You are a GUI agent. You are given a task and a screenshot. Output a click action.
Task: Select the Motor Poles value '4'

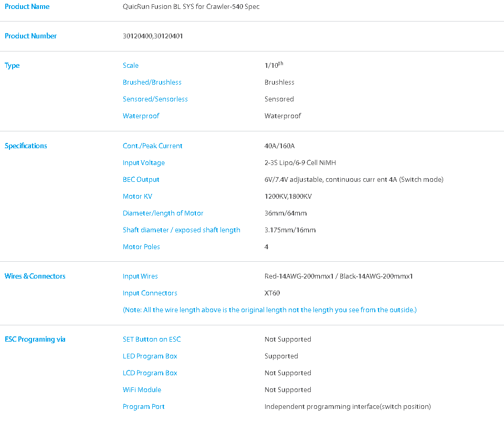click(266, 247)
